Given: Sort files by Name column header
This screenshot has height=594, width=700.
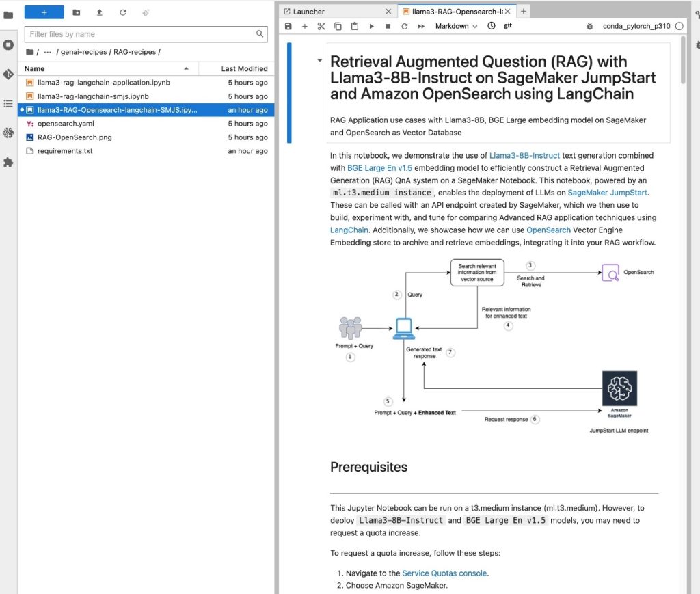Looking at the screenshot, I should [108, 68].
